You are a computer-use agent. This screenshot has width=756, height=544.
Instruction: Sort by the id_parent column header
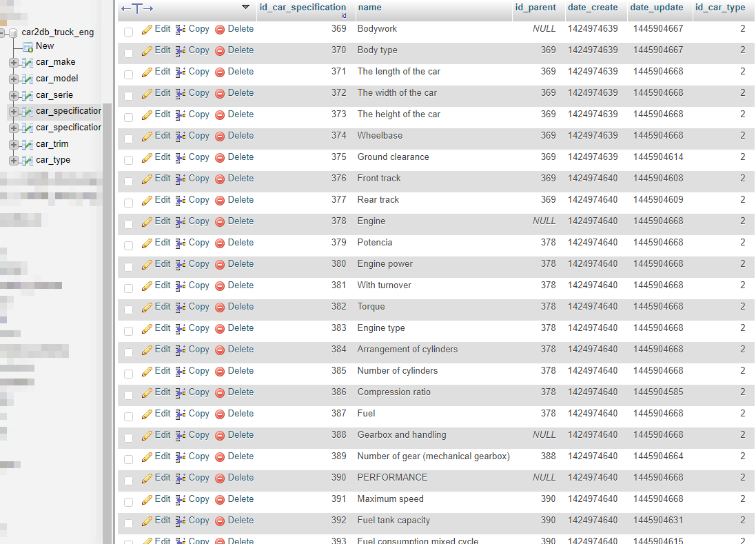coord(535,7)
